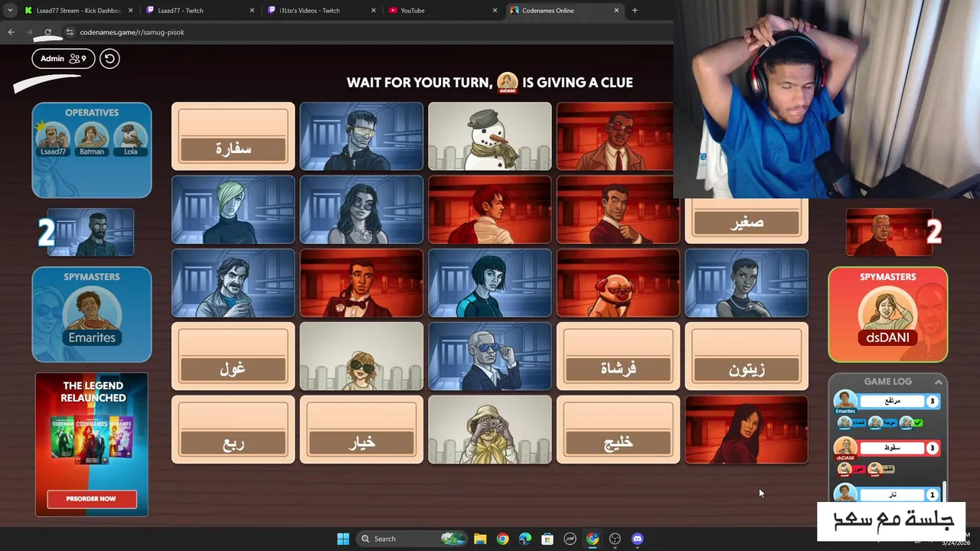Viewport: 980px width, 551px height.
Task: Click the players count icon showing 9
Action: click(x=77, y=58)
